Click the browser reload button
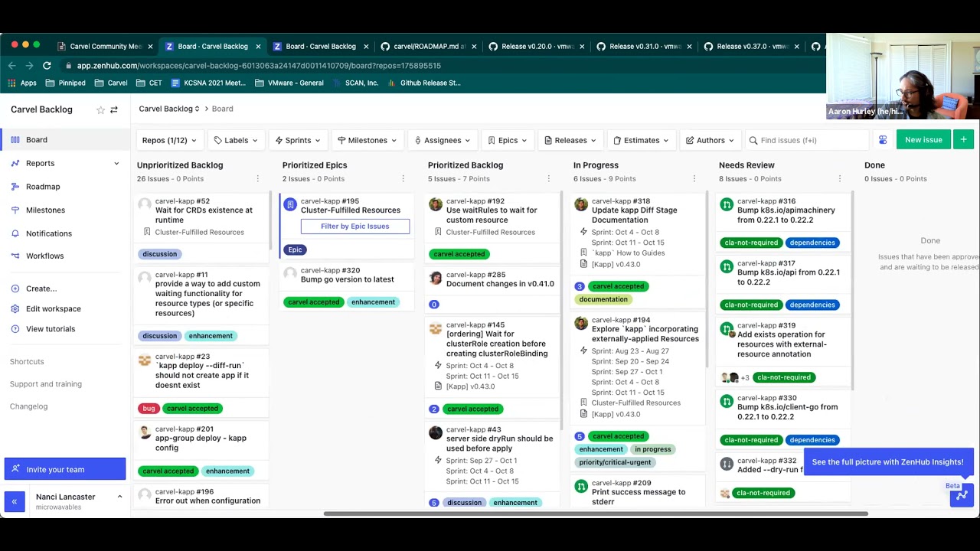The width and height of the screenshot is (980, 551). click(x=47, y=66)
